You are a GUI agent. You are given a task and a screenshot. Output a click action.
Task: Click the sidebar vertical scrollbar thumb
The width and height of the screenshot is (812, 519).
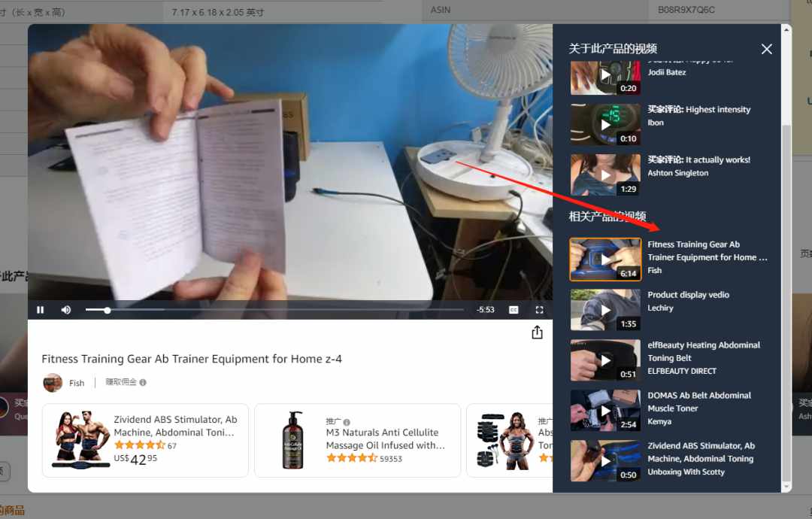(786, 302)
